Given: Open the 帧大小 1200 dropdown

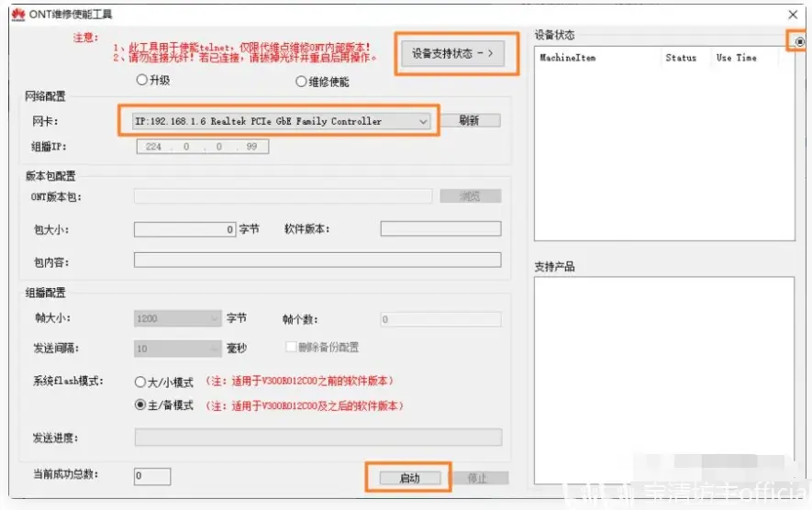Looking at the screenshot, I should pos(178,318).
